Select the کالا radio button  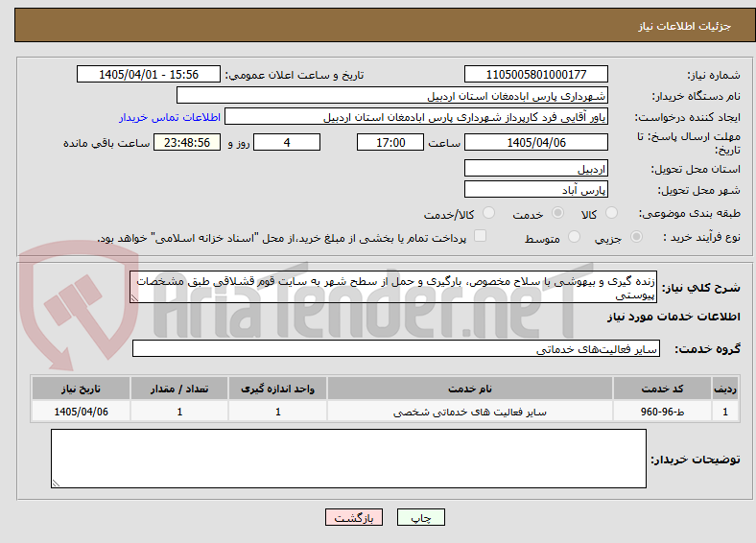[611, 213]
